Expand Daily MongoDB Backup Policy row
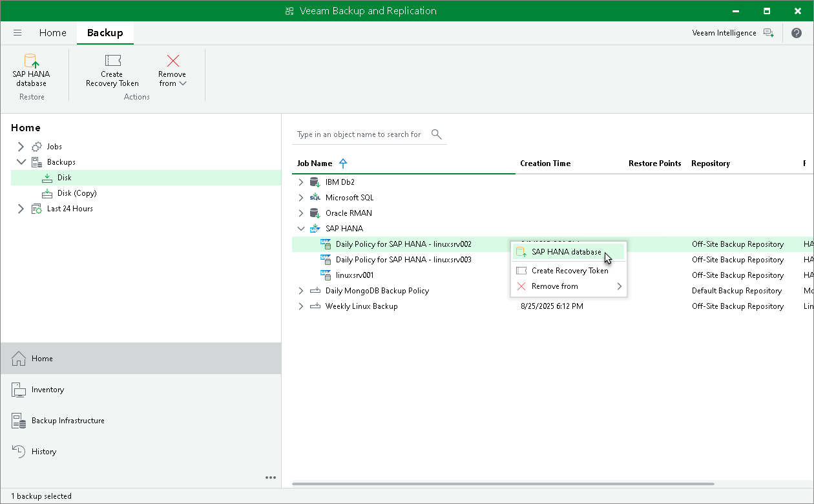 (x=300, y=291)
